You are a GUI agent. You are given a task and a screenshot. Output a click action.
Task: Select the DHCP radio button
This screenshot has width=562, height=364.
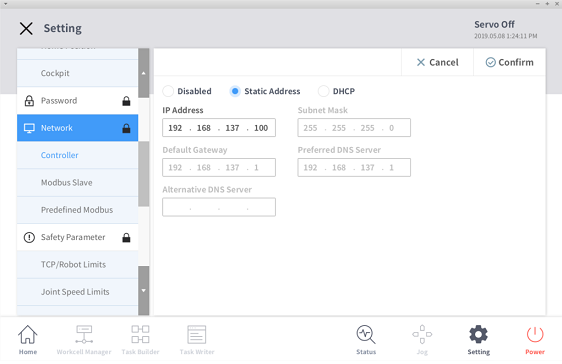click(x=323, y=91)
